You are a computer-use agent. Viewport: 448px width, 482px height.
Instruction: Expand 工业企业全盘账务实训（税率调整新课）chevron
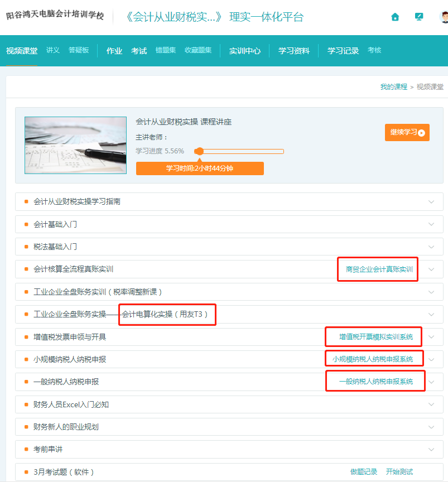point(431,292)
